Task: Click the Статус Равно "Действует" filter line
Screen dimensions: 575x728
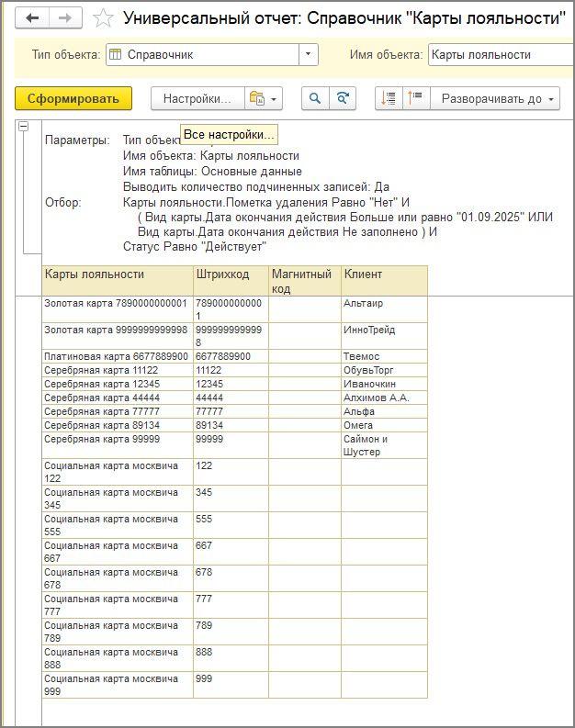Action: point(194,247)
